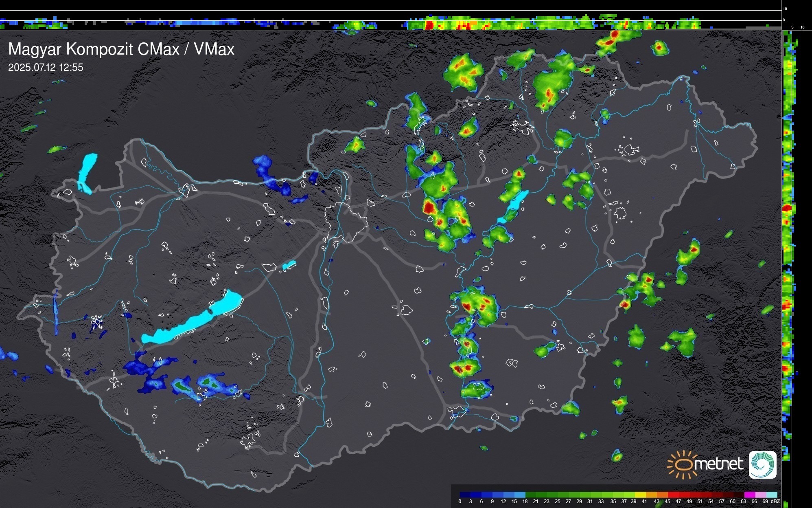The width and height of the screenshot is (812, 508).
Task: Click the metnet wordmark text
Action: pos(718,464)
